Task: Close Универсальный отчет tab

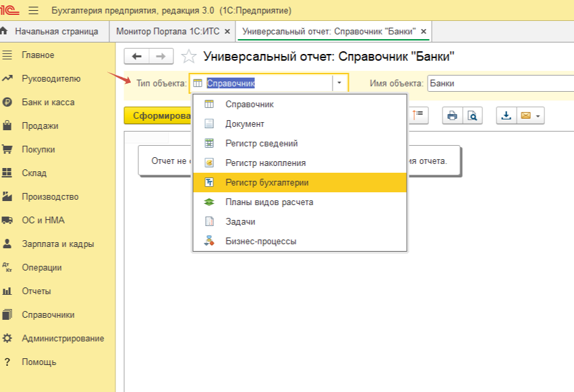Action: (x=424, y=32)
